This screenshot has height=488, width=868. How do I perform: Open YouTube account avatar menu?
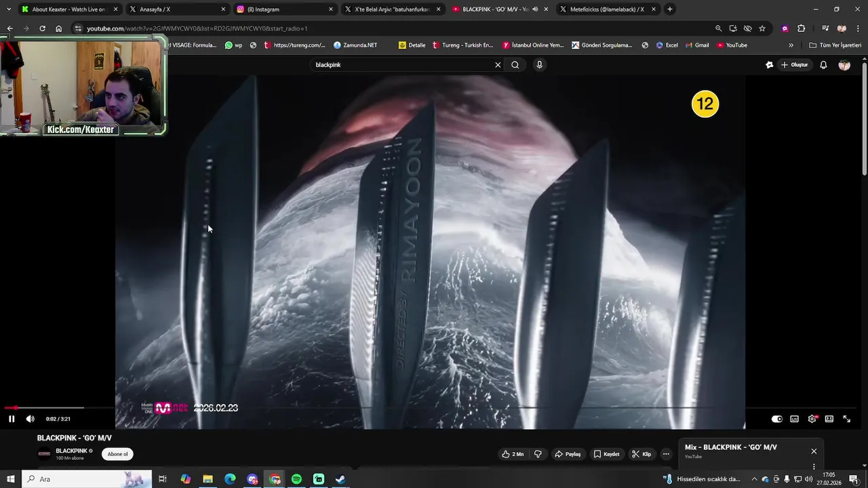click(844, 65)
